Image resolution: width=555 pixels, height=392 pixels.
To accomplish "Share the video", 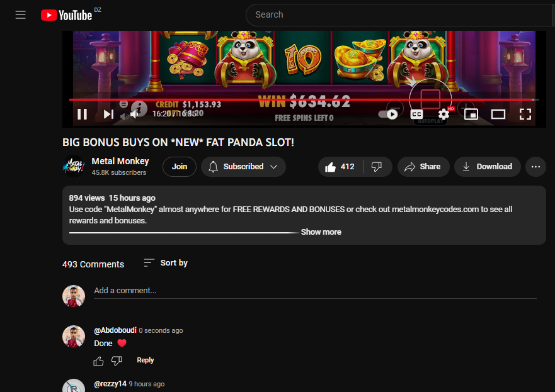I will tap(423, 167).
